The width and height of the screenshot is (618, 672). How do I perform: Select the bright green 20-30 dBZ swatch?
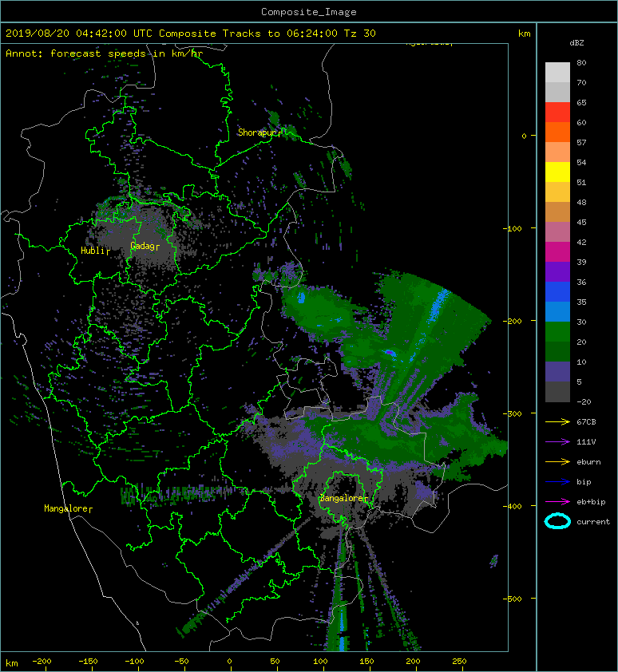click(x=557, y=332)
